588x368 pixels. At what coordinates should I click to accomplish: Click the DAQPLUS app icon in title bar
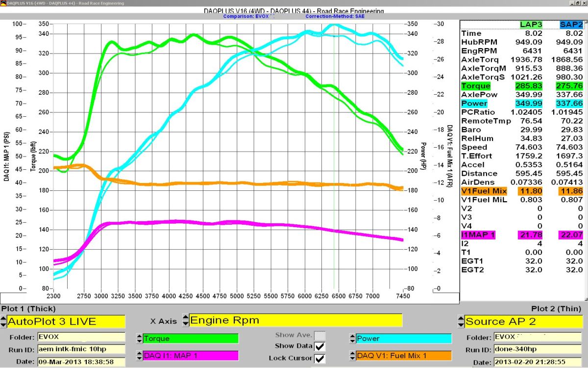3,3
